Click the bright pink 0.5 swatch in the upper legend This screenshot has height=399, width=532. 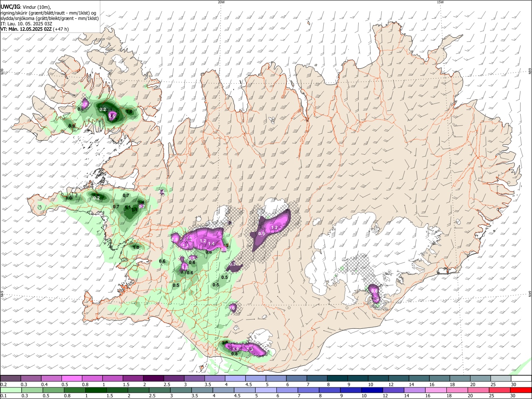71,379
